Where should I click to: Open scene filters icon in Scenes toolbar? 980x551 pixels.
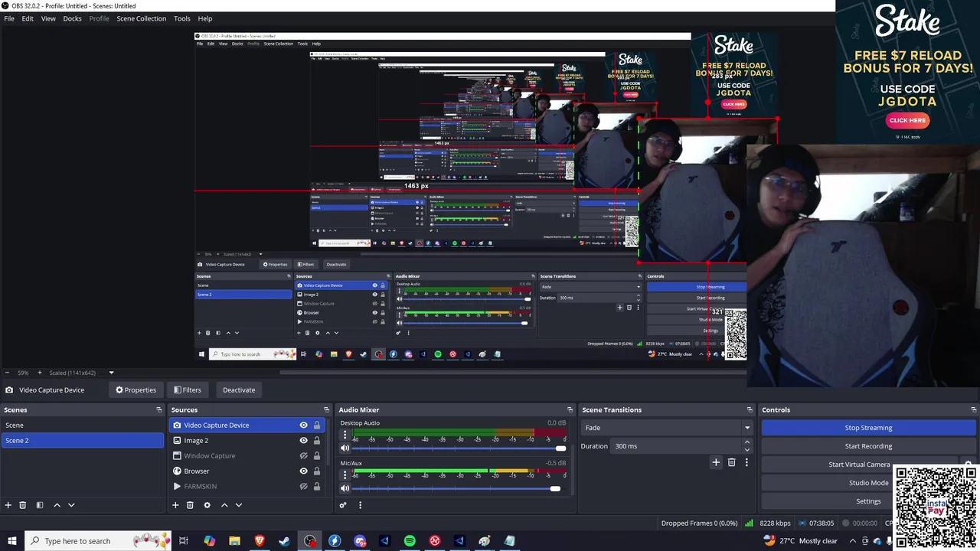point(40,505)
